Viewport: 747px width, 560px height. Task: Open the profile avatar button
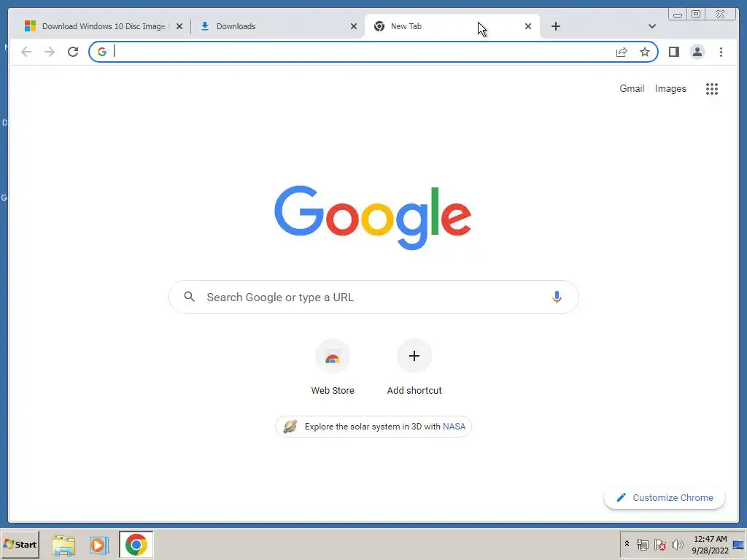(697, 52)
